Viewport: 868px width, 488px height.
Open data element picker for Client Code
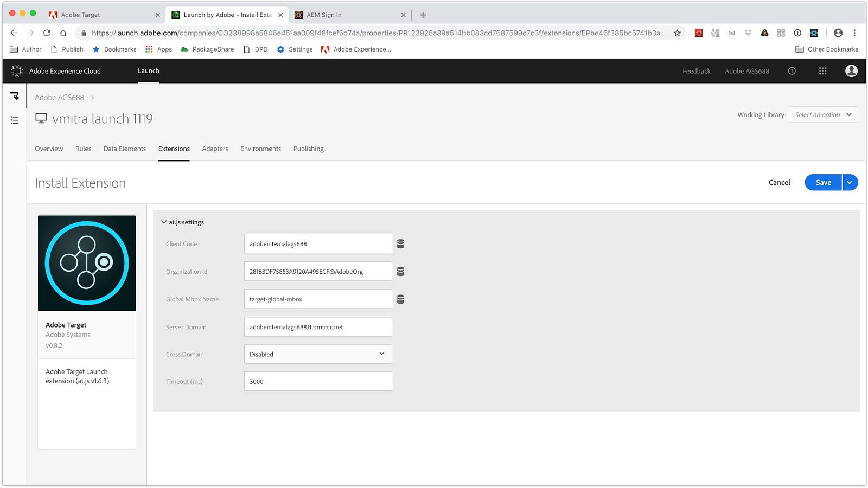400,244
